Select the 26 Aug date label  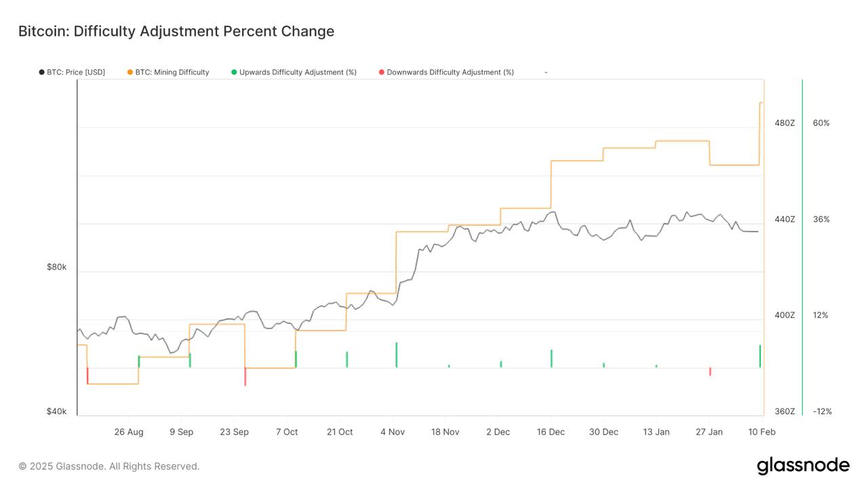[129, 432]
